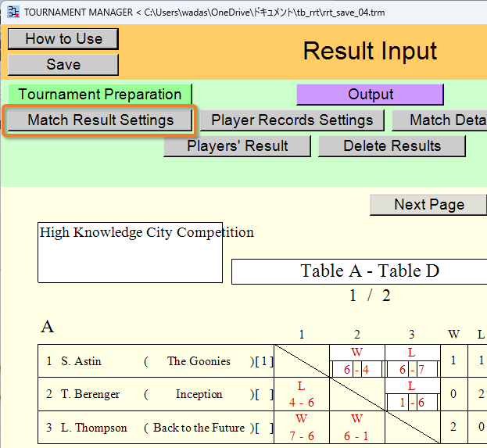
Task: Click L result of Berenger vs player 3
Action: tap(412, 386)
